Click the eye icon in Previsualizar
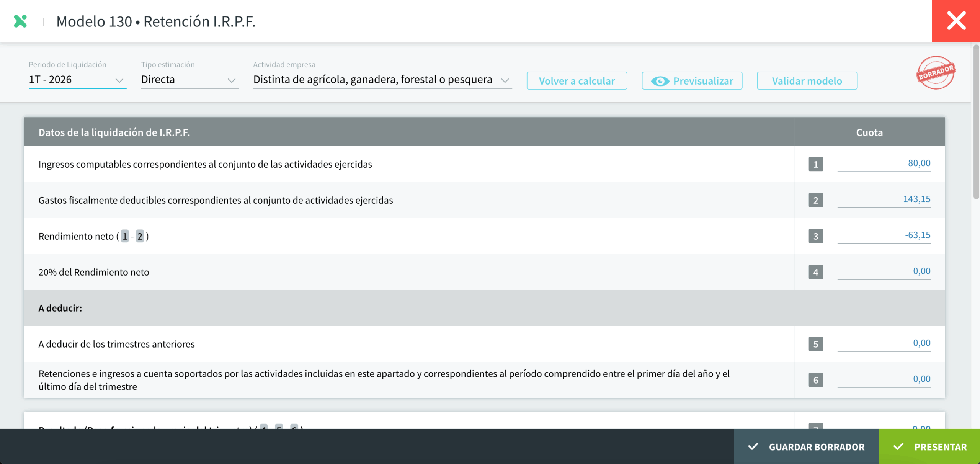Screen dimensions: 980x464 pyautogui.click(x=660, y=81)
